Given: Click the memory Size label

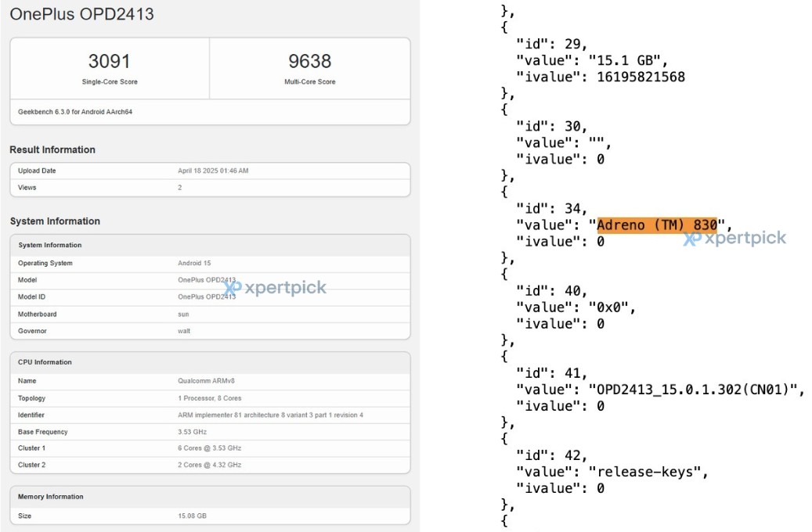Looking at the screenshot, I should click(x=24, y=516).
